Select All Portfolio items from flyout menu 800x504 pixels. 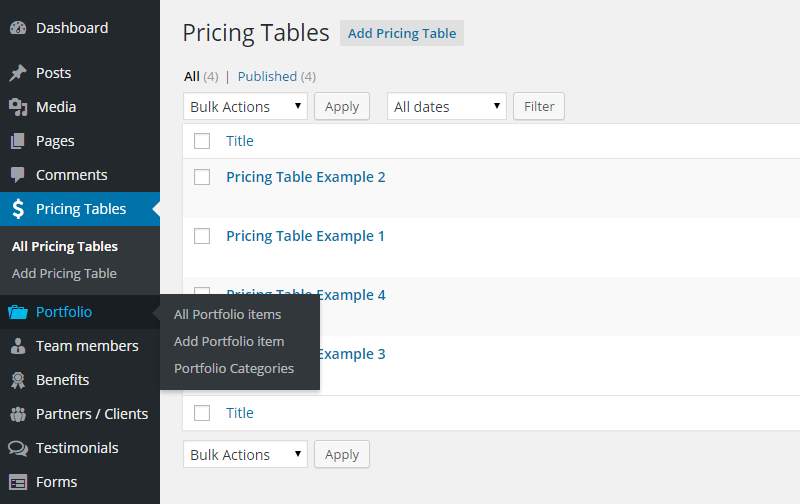tap(227, 314)
